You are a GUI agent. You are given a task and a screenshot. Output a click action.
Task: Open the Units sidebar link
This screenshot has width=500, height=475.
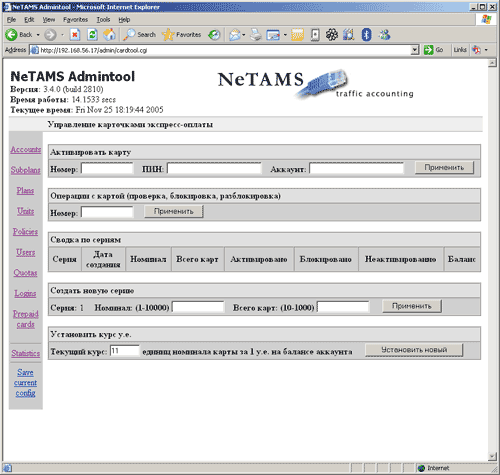click(x=26, y=211)
